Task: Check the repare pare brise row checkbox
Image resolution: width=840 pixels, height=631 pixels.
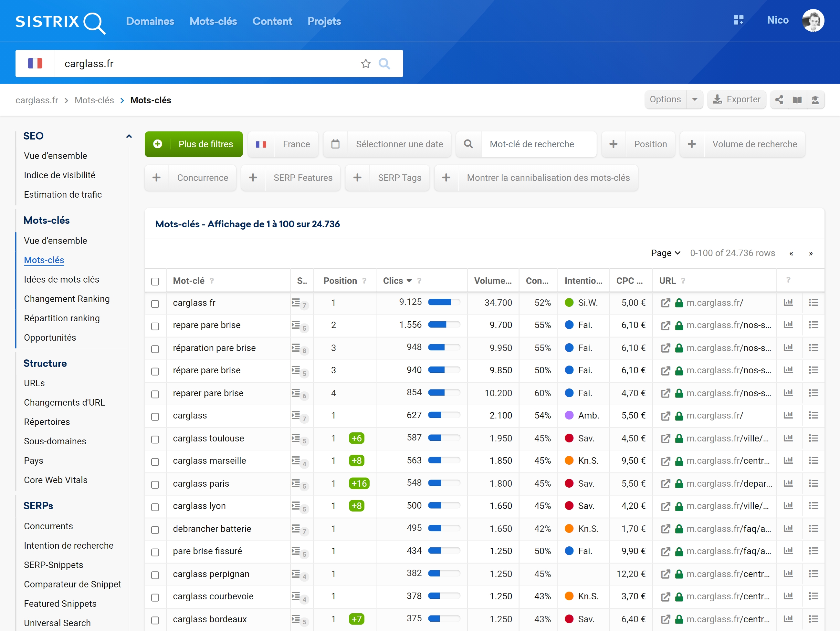Action: tap(155, 326)
